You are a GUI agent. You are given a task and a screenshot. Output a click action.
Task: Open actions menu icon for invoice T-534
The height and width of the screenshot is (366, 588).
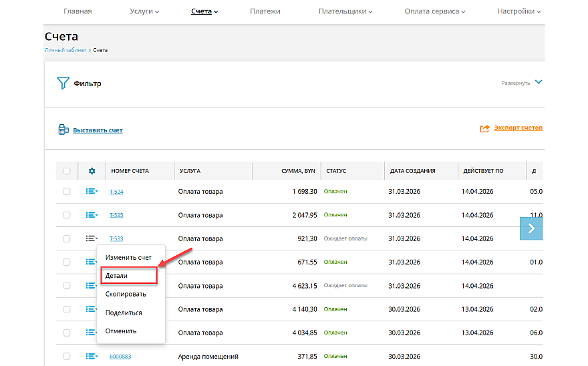tap(92, 192)
